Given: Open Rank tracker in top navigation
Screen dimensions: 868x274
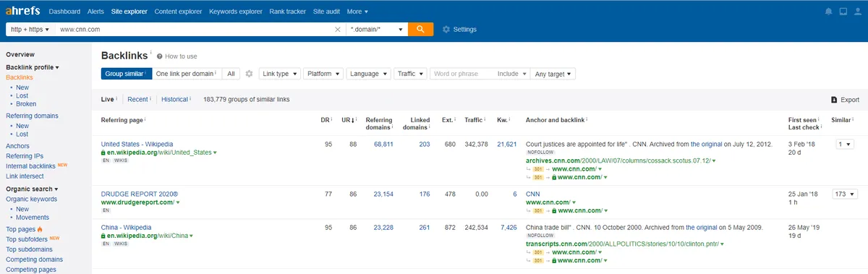Looking at the screenshot, I should [x=287, y=12].
